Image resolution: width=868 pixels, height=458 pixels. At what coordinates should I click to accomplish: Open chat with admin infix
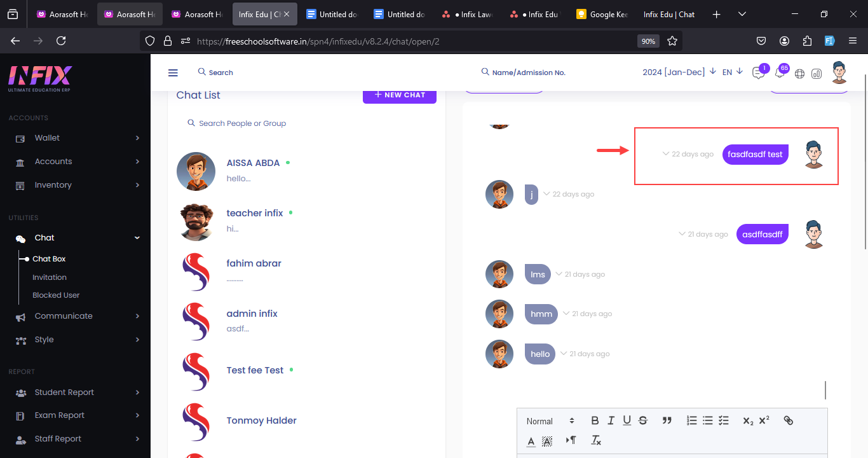pos(306,322)
